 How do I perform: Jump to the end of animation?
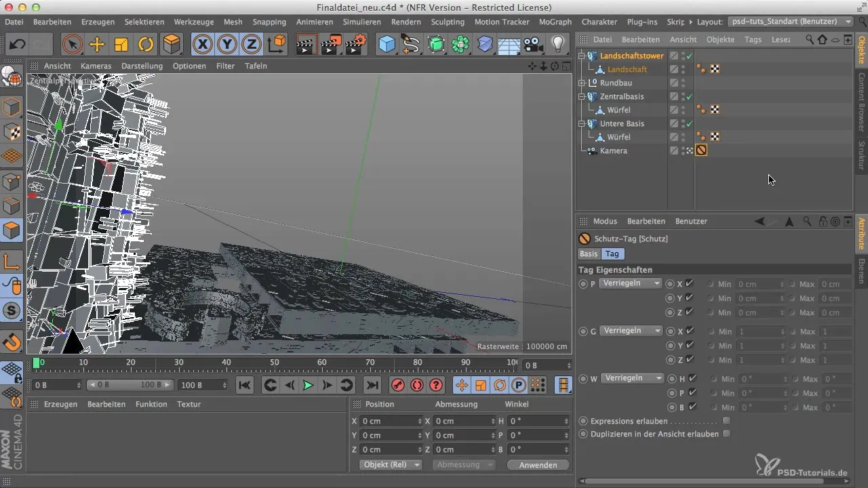pyautogui.click(x=372, y=385)
